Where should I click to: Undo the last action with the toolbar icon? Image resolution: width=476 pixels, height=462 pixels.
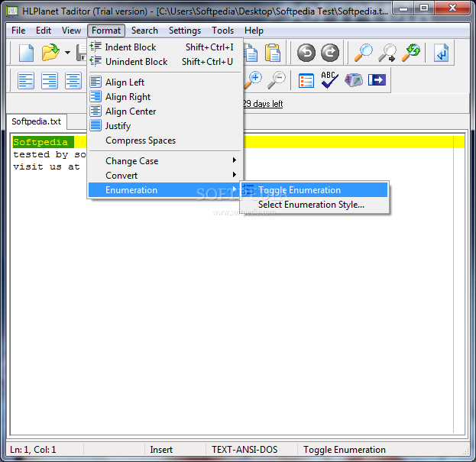pyautogui.click(x=306, y=53)
